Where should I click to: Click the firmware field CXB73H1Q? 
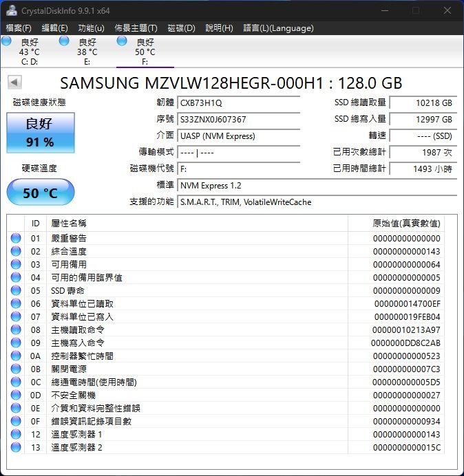pos(238,103)
